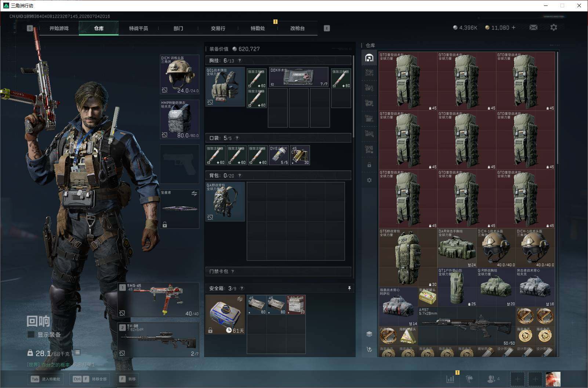Switch to the 开始游戏 tab
588x388 pixels.
coord(59,28)
